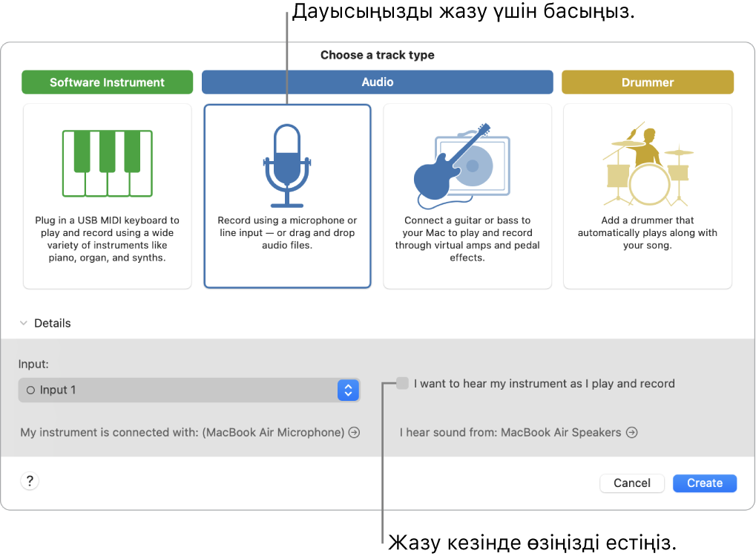
Task: Select the green piano keyboard icon
Action: pos(107,163)
